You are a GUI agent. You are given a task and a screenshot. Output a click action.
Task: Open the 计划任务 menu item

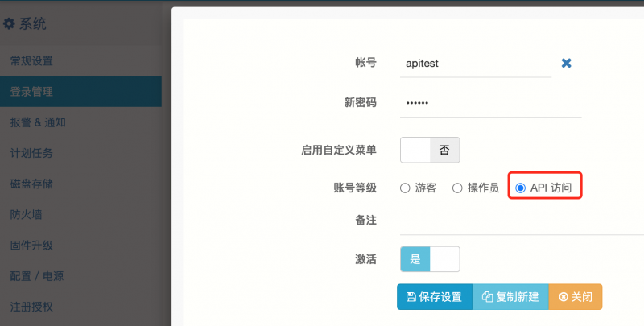click(x=32, y=153)
